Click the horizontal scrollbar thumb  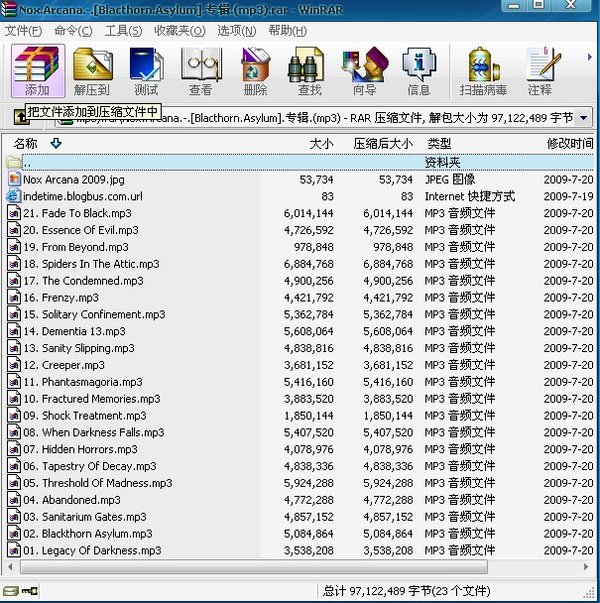(254, 566)
